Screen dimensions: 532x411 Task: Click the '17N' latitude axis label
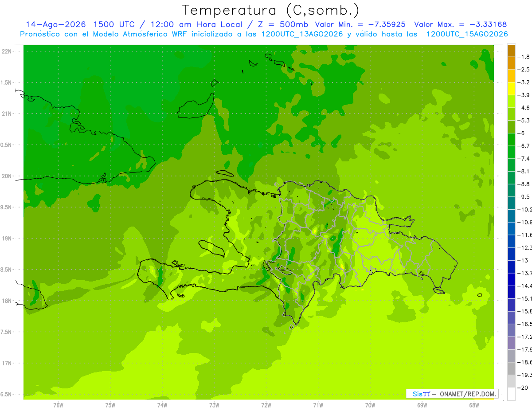[x=6, y=363]
